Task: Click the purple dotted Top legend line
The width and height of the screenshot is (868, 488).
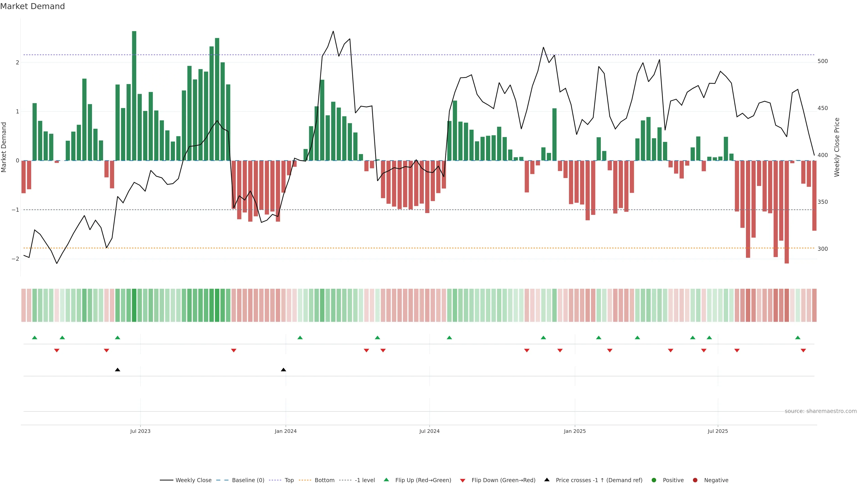Action: (x=275, y=480)
